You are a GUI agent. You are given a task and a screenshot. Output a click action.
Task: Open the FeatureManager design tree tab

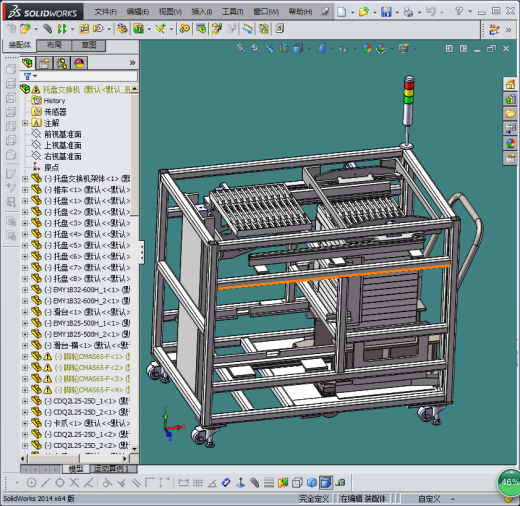[27, 63]
